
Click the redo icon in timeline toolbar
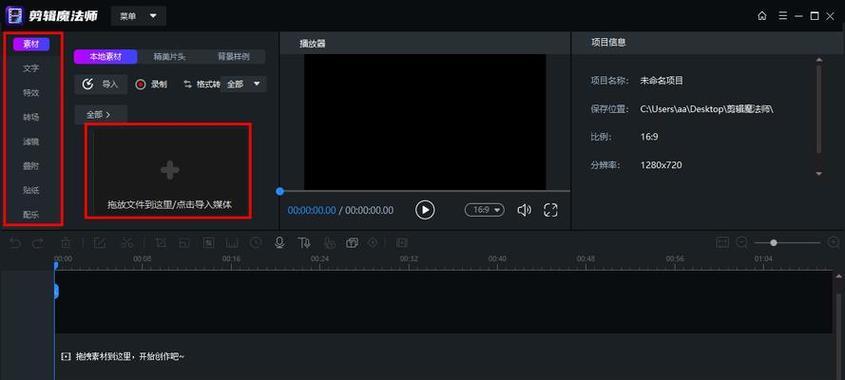tap(38, 243)
